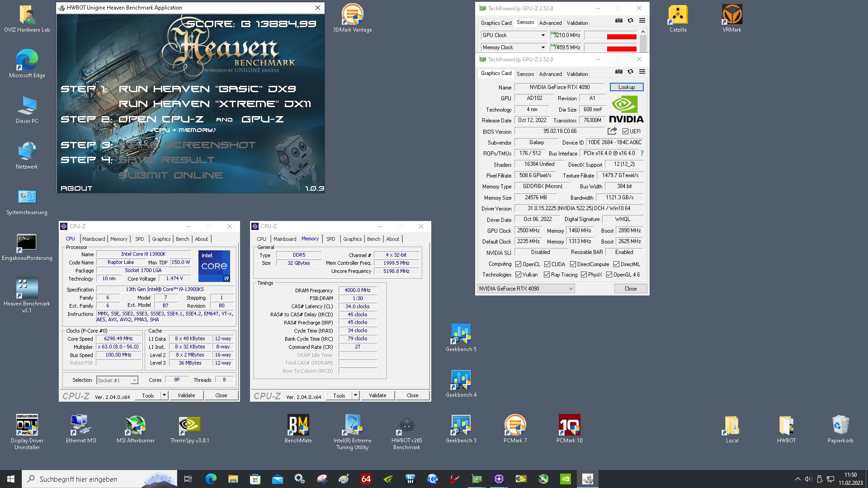This screenshot has height=488, width=868.
Task: Toggle DirectCompute checkbox
Action: click(573, 264)
